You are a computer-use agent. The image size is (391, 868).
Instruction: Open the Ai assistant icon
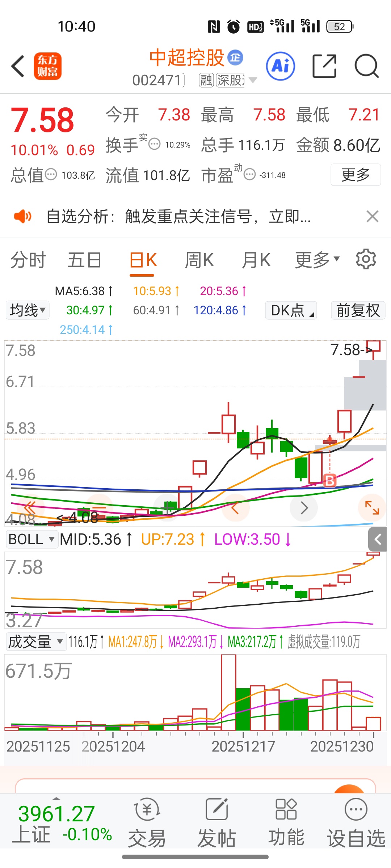[280, 66]
